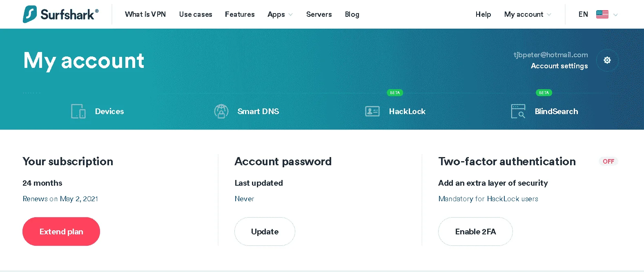Screen dimensions: 644x272
Task: Expand the Apps dropdown chevron
Action: tap(291, 15)
